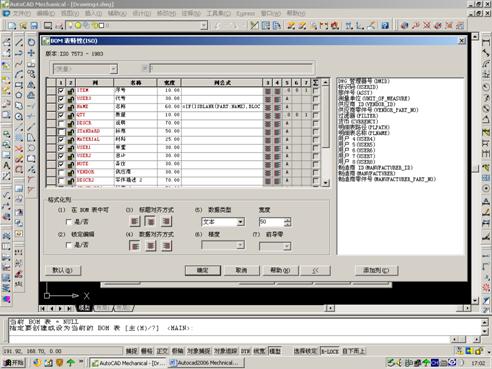492x369 pixels.
Task: Select the Line tool in left palette
Action: click(x=19, y=42)
